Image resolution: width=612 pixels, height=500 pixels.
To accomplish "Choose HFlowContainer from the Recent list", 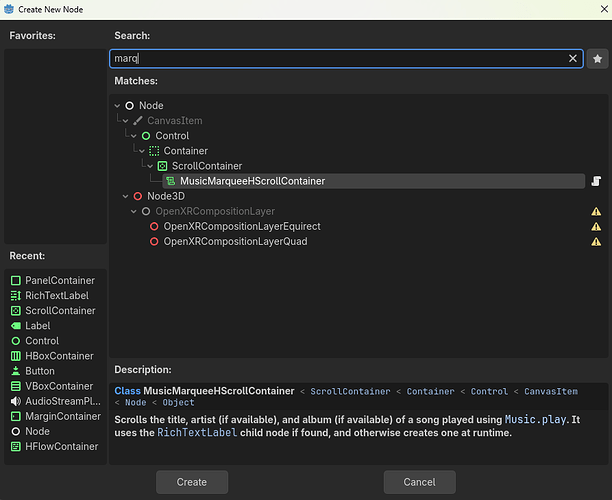I will (60, 446).
